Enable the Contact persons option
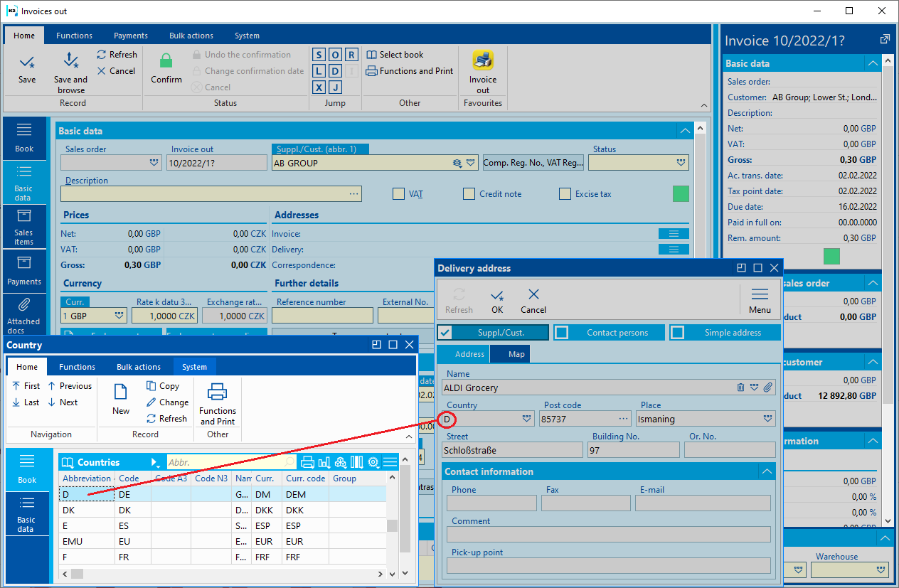Image resolution: width=899 pixels, height=588 pixels. click(609, 333)
